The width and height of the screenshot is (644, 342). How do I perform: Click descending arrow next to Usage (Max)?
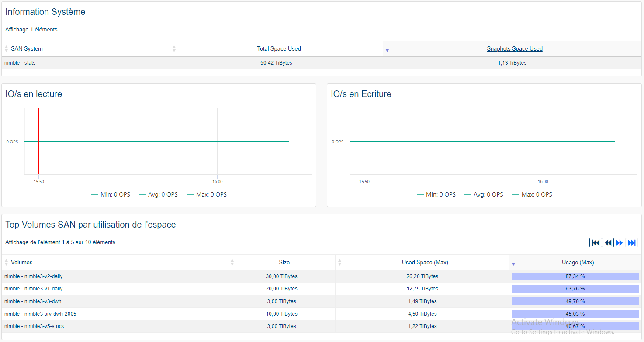(x=514, y=264)
